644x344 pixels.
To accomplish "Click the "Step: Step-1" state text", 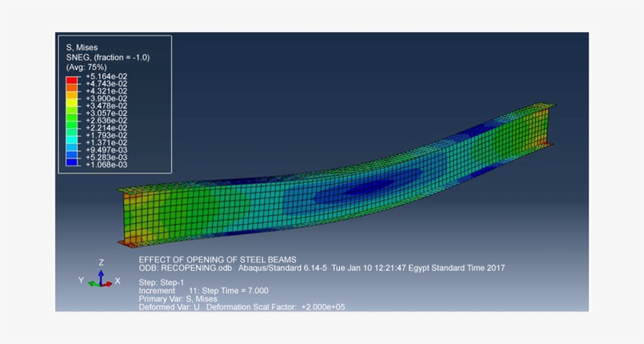I will (x=162, y=283).
